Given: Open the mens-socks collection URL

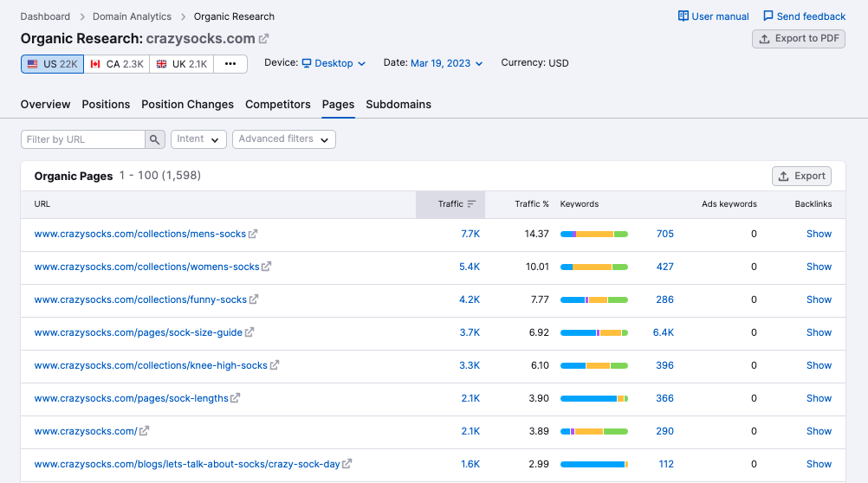Looking at the screenshot, I should (140, 234).
